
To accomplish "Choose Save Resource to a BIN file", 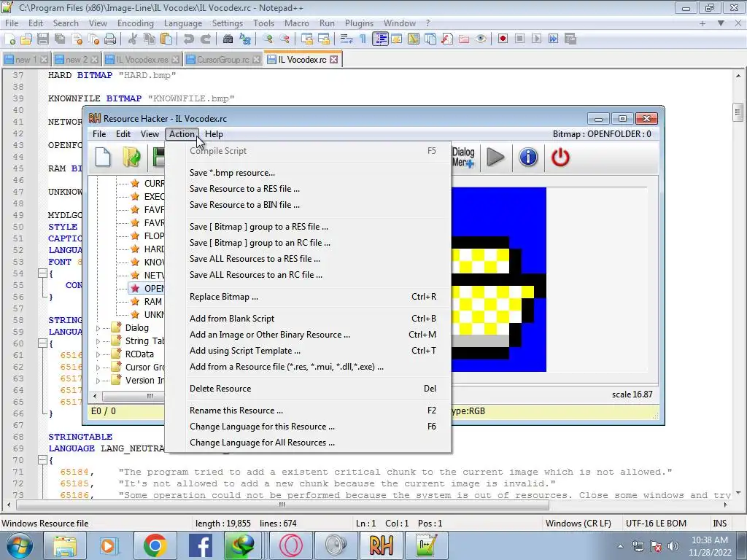I will tap(309, 205).
